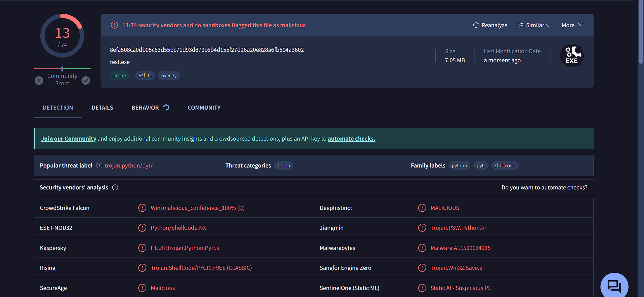
Task: Click the alert icon beside trojan.python/pytr
Action: [99, 165]
